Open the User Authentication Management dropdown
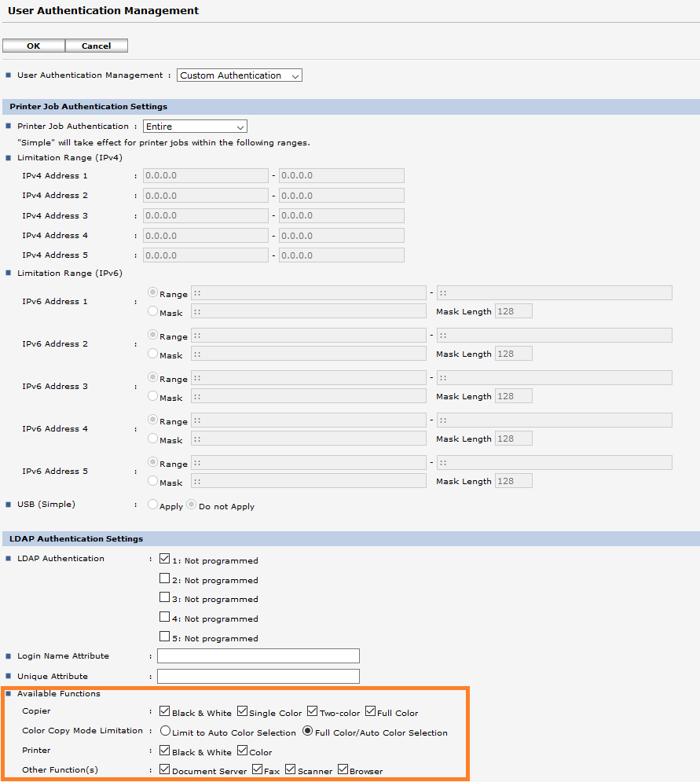The width and height of the screenshot is (700, 782). (x=239, y=75)
